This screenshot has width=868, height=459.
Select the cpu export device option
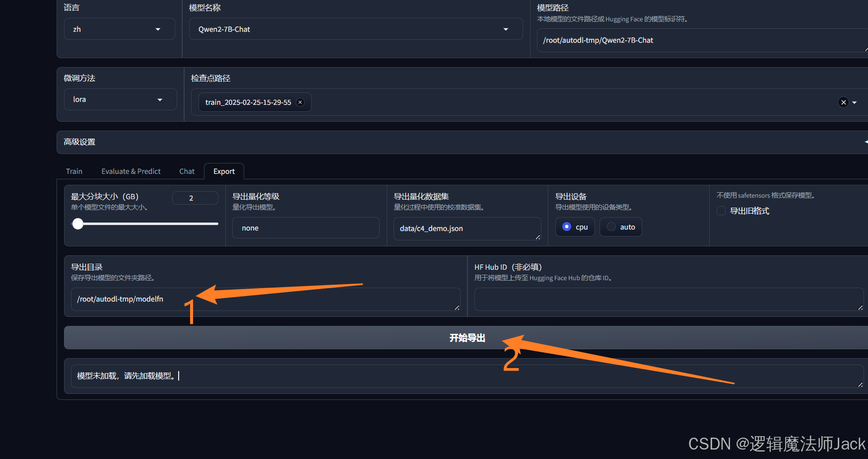pyautogui.click(x=567, y=227)
